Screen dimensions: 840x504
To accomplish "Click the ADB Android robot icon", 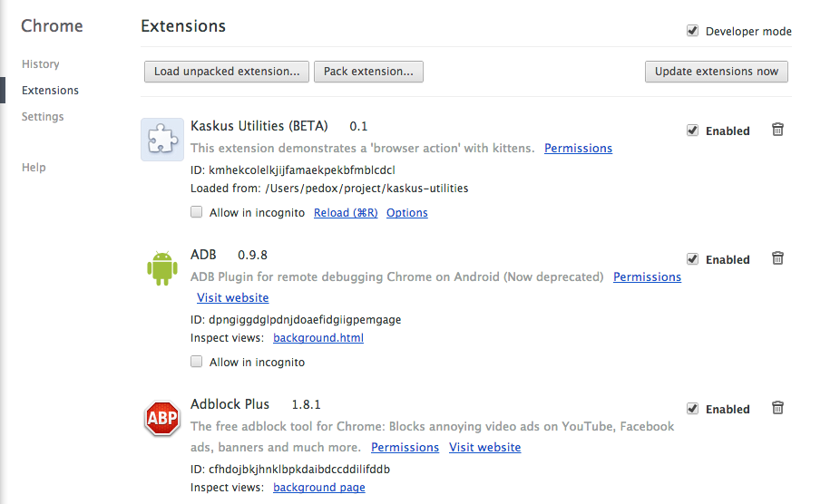I will point(162,267).
